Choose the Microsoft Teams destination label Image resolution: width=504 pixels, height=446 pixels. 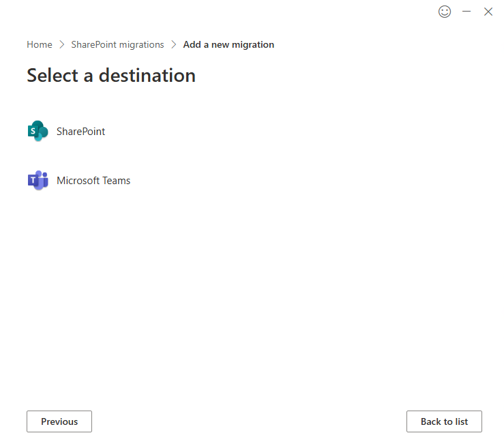[93, 181]
